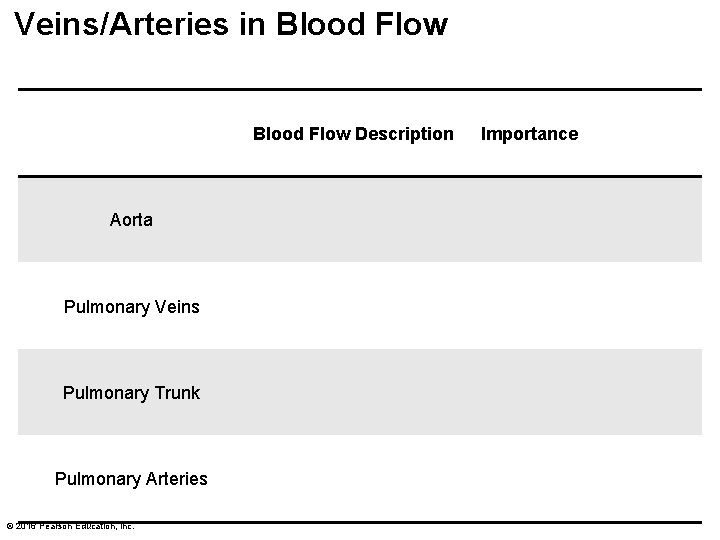This screenshot has width=720, height=540.
Task: Click the slide title Veins/Arteries in Blood Flow
Action: coord(231,24)
